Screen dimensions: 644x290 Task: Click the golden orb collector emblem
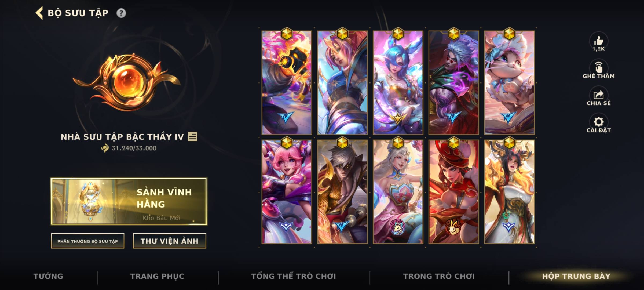[126, 81]
